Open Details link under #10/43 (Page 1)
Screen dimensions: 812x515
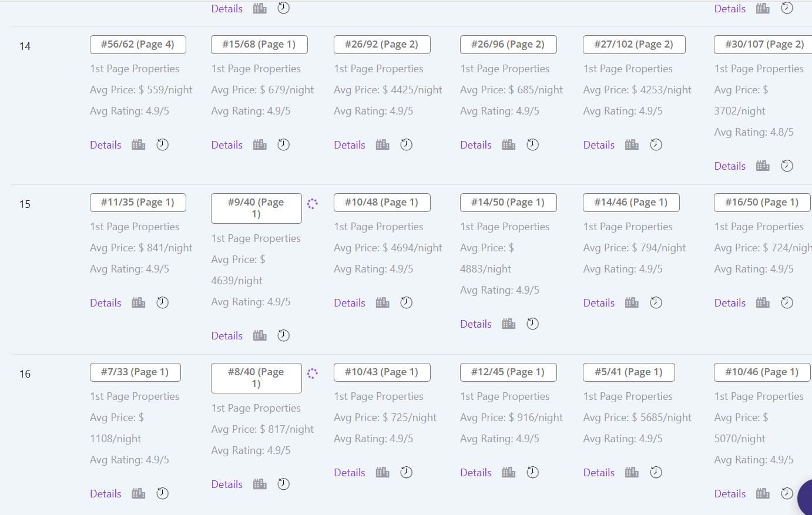coord(350,472)
